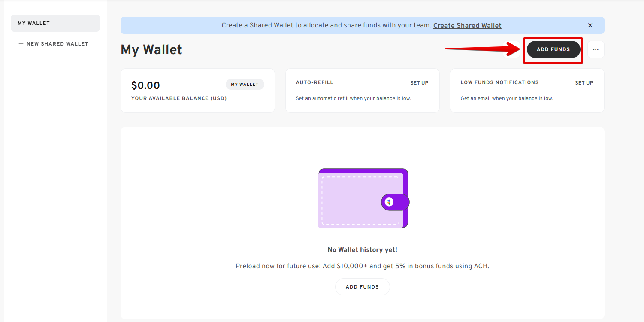
Task: Click the plus icon beside New Shared Wallet
Action: [x=21, y=44]
